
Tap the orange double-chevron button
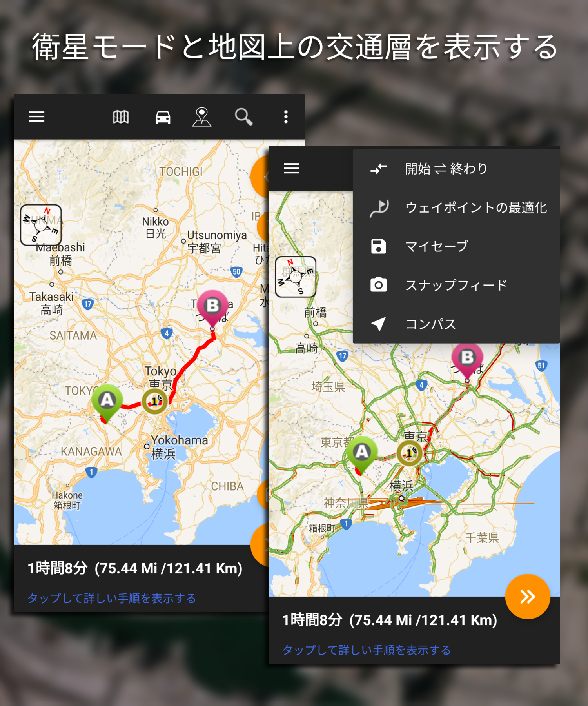click(528, 596)
